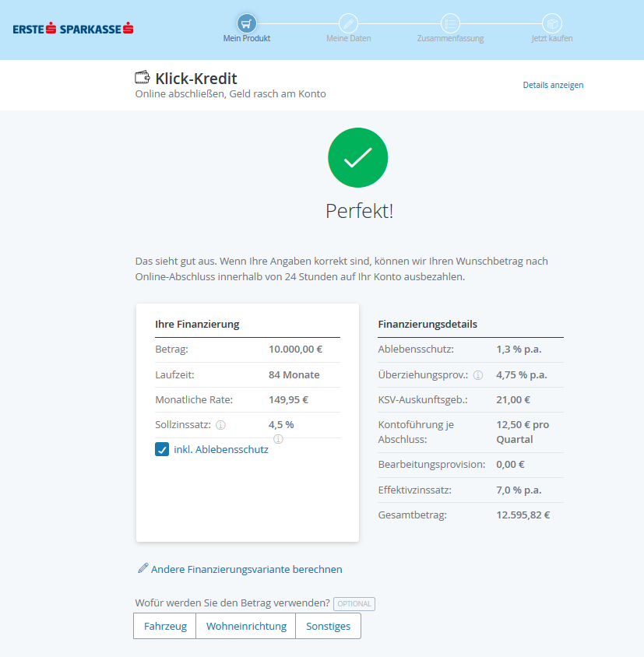Select Fahrzeug as the loan purpose

164,625
